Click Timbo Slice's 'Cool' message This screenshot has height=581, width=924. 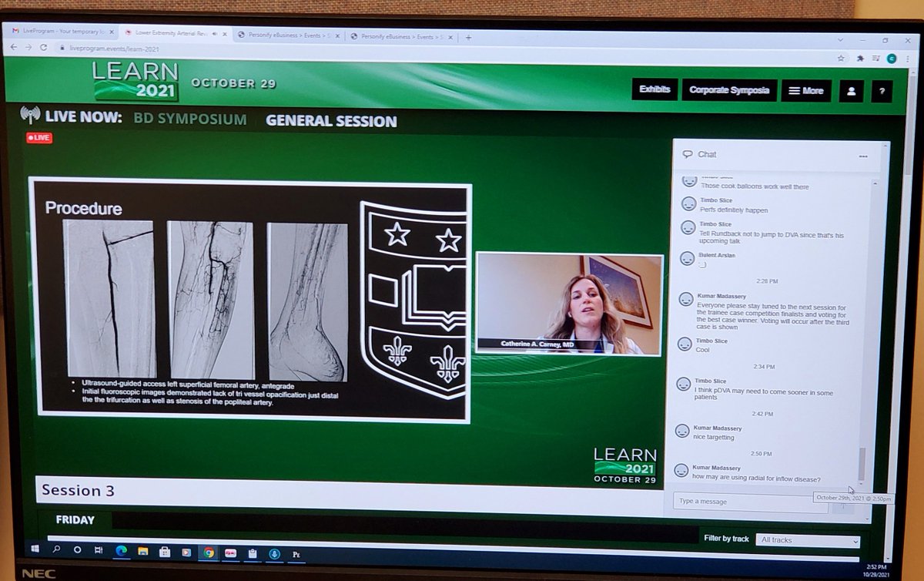pos(703,350)
